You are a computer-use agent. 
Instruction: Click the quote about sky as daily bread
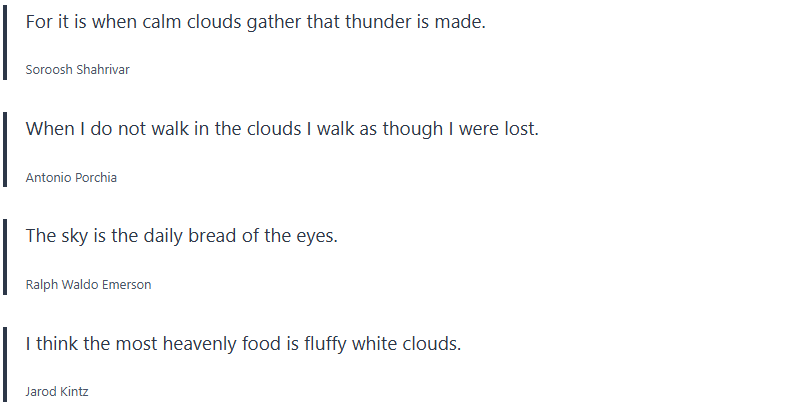[x=181, y=236]
